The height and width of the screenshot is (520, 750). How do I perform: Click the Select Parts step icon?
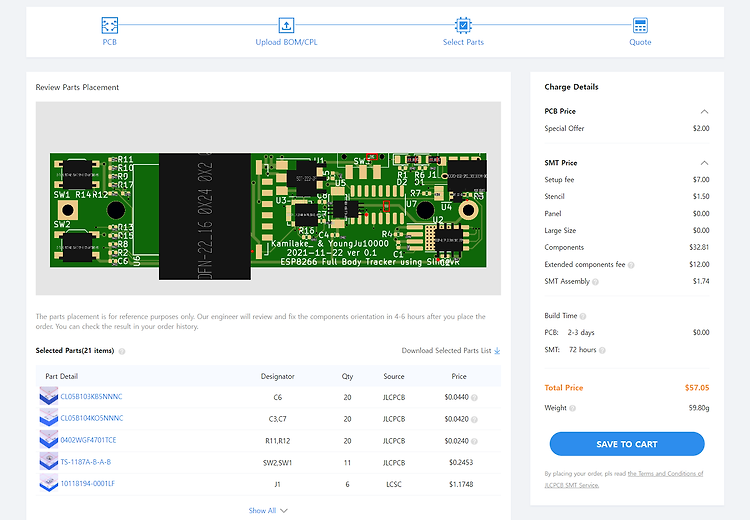(463, 25)
